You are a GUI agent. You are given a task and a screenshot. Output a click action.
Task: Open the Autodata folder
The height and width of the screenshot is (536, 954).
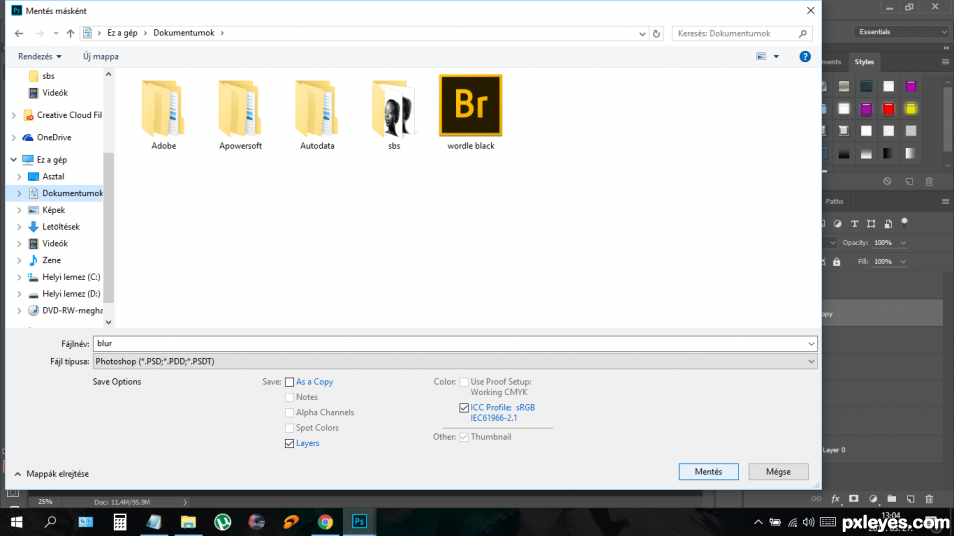[317, 115]
